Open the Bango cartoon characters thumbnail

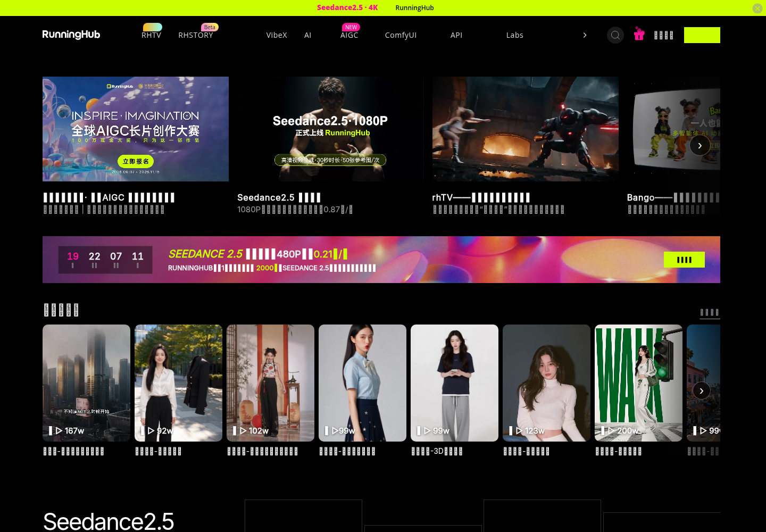(x=673, y=129)
